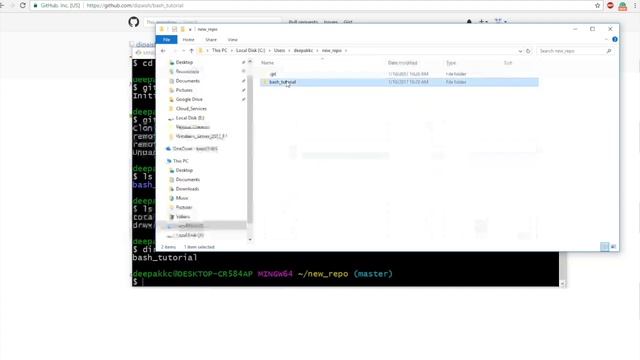This screenshot has width=640, height=360.
Task: Open the GitHub profile avatar dropdown
Action: [x=501, y=21]
